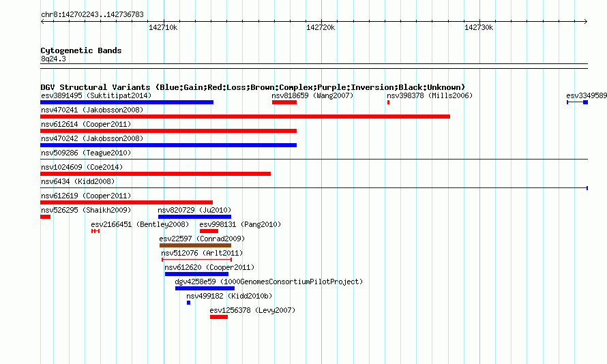Click the nsv509286 (Teague2010) label

click(86, 153)
